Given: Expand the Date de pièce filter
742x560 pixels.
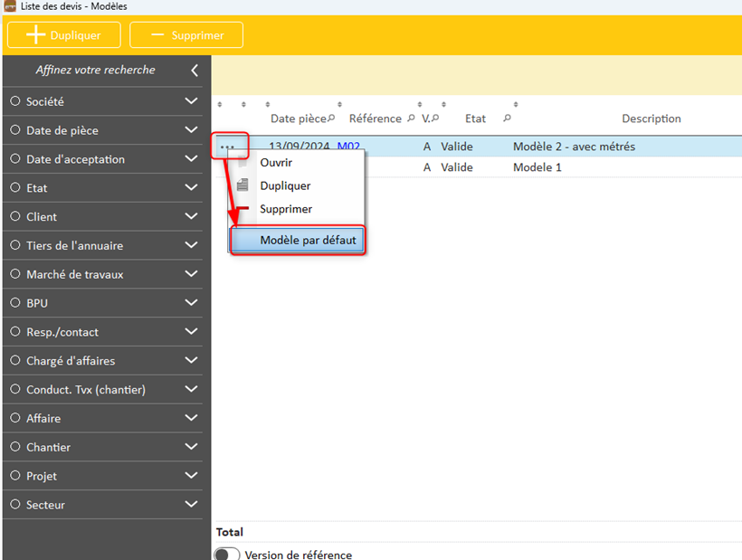Looking at the screenshot, I should pyautogui.click(x=191, y=130).
